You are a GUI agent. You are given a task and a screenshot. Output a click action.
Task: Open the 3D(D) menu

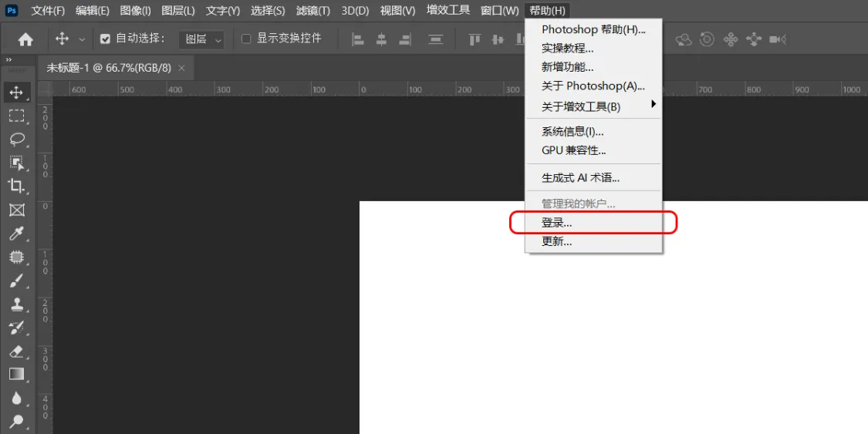(356, 11)
